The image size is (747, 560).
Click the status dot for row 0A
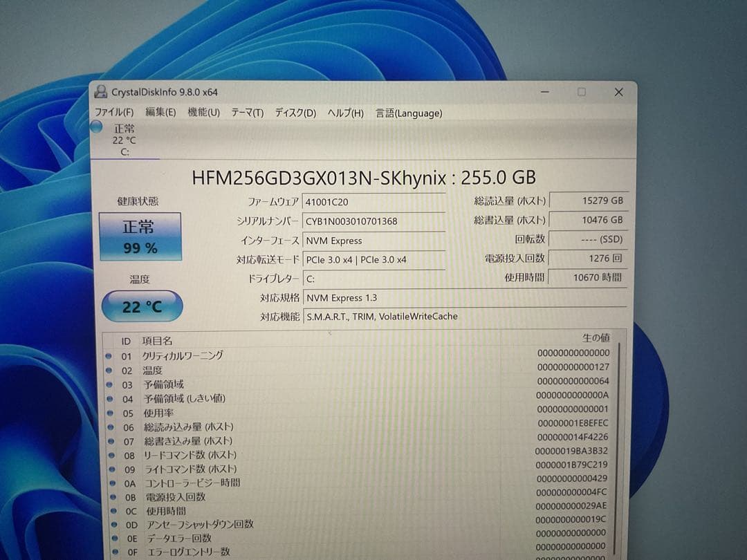click(x=113, y=483)
